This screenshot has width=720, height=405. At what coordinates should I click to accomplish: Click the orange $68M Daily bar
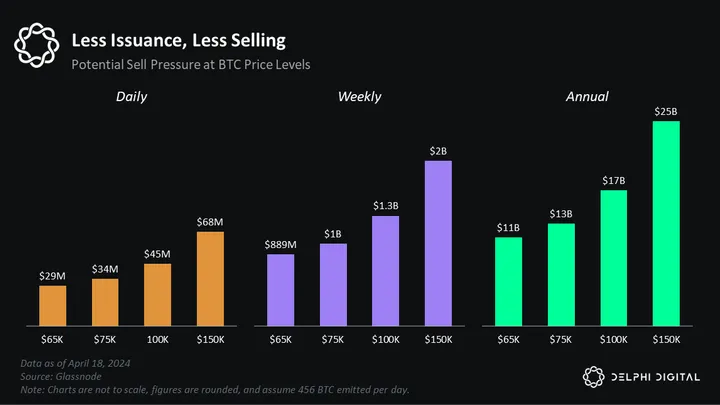pos(210,278)
